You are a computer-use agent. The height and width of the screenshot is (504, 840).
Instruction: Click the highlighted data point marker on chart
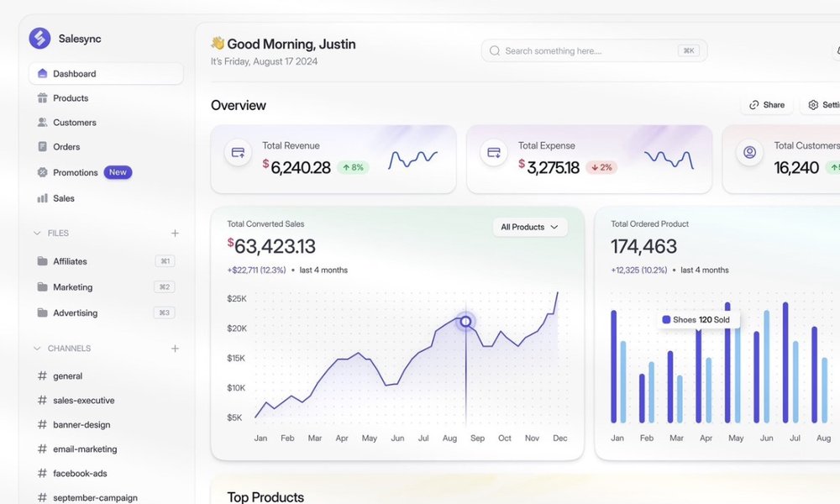[465, 322]
